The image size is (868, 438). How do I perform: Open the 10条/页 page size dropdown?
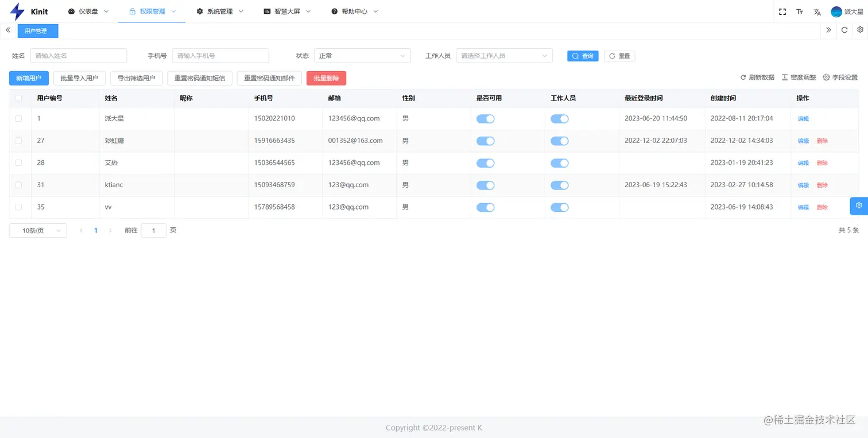[37, 230]
